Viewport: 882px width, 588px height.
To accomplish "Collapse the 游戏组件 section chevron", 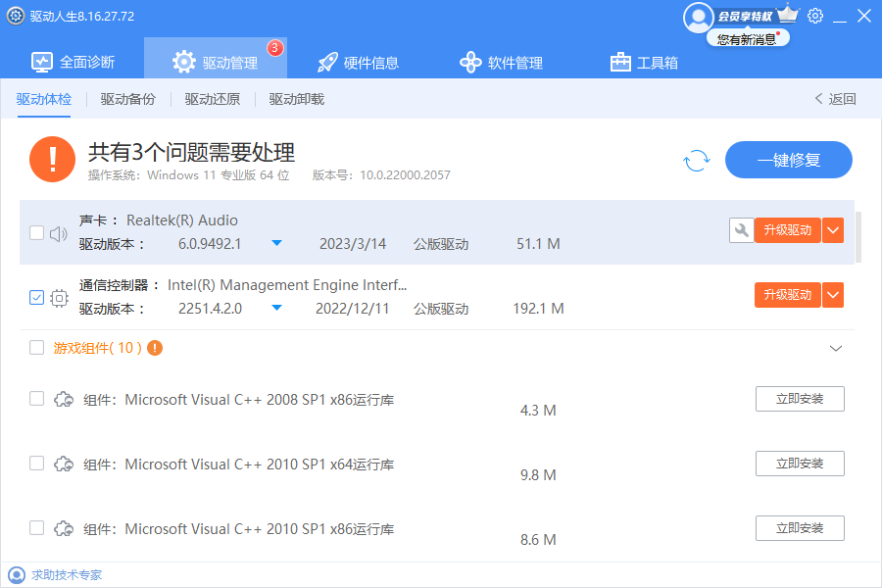I will tap(836, 348).
